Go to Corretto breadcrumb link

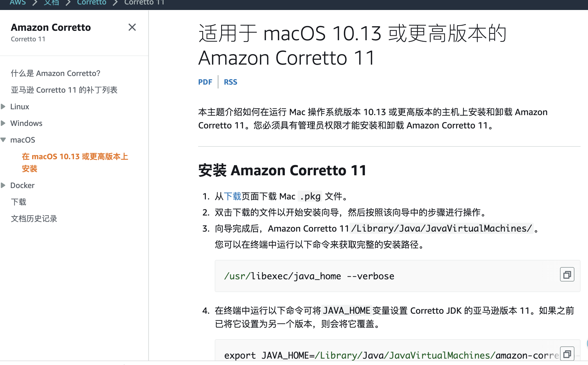(91, 2)
